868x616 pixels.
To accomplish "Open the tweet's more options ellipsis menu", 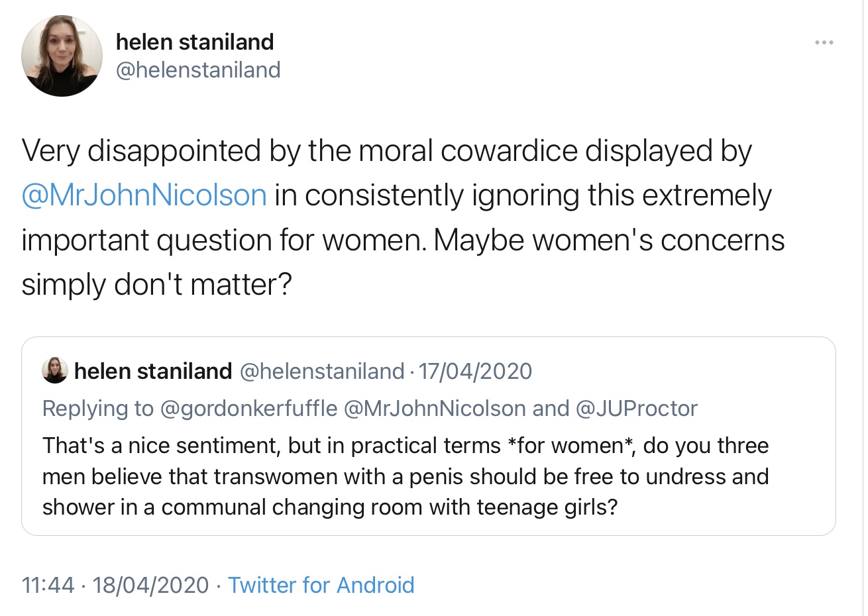I will [x=824, y=43].
